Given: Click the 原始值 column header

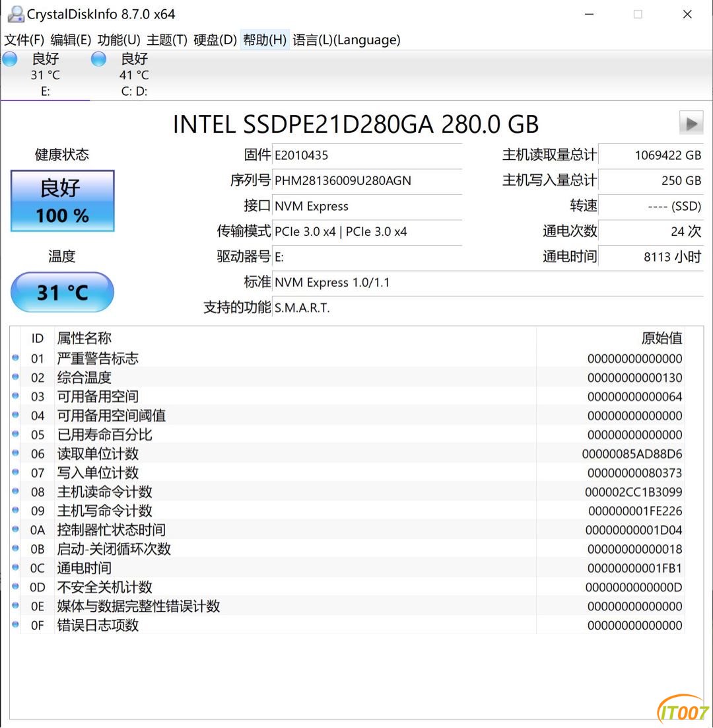Looking at the screenshot, I should coord(611,338).
